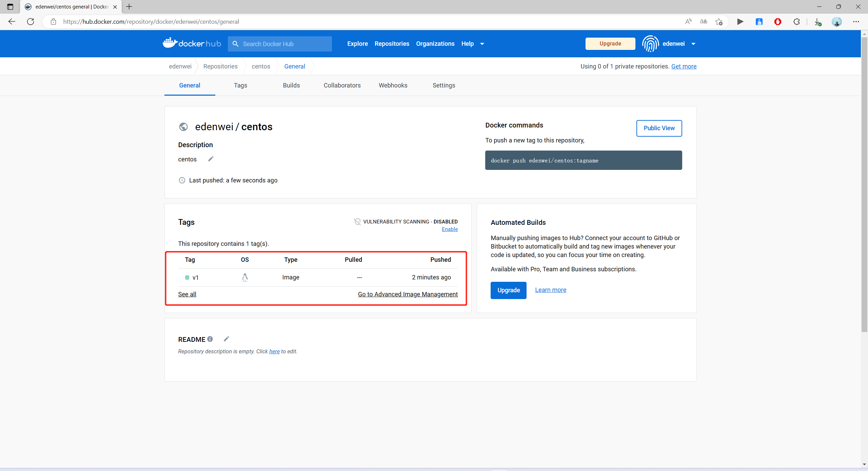Open the browser settings ellipsis menu

point(856,22)
